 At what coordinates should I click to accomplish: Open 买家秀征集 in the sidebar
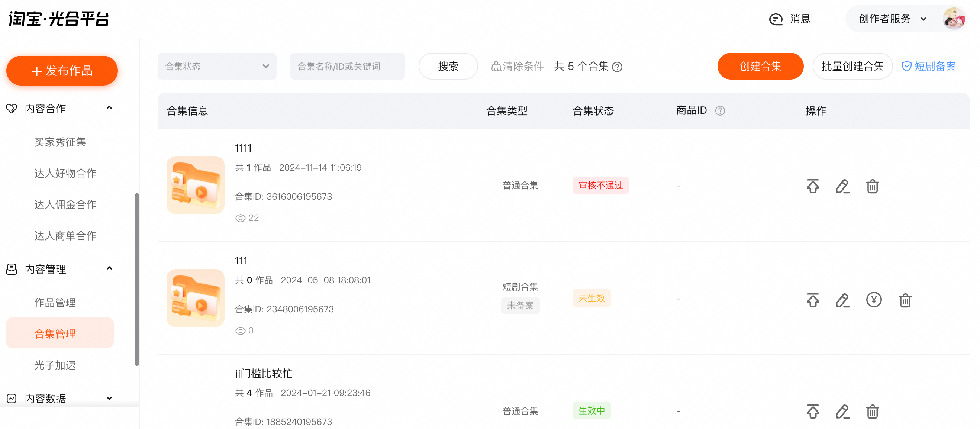tap(60, 142)
